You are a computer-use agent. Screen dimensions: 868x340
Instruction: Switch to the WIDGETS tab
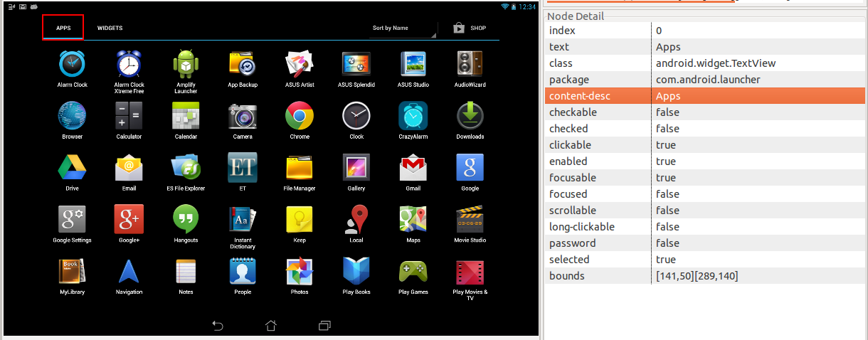(110, 28)
